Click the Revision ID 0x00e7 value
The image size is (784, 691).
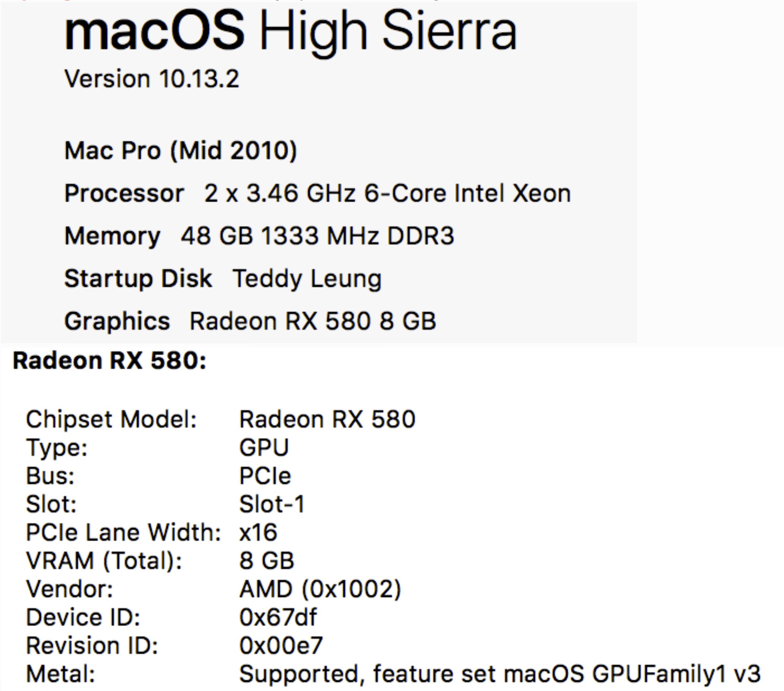[281, 646]
